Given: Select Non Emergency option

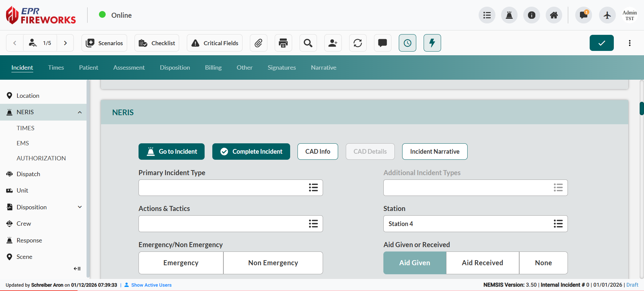Looking at the screenshot, I should point(273,263).
